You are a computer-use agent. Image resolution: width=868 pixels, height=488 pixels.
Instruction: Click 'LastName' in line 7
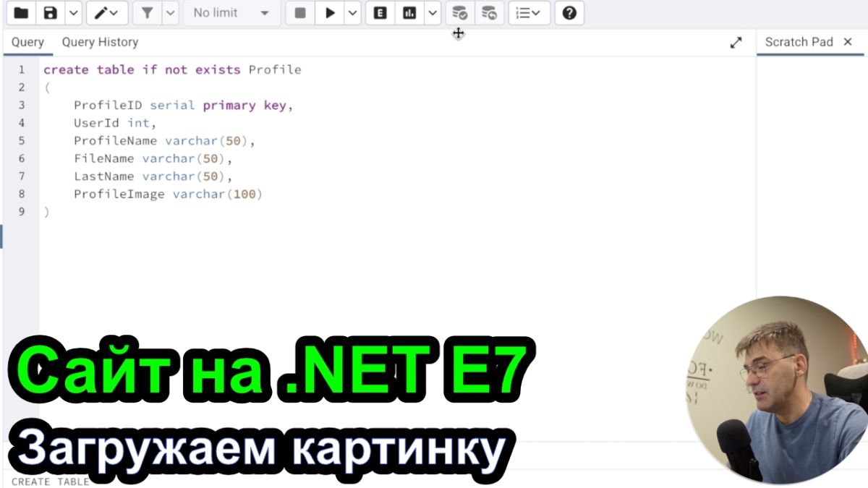click(x=103, y=176)
